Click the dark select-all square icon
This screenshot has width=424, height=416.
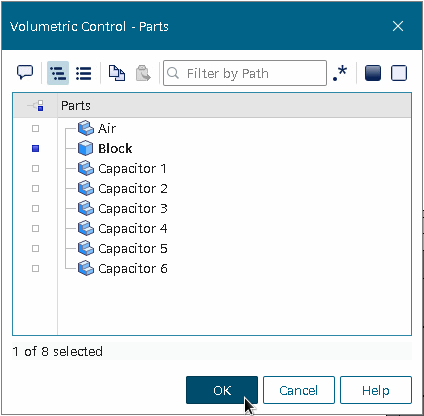(x=373, y=73)
